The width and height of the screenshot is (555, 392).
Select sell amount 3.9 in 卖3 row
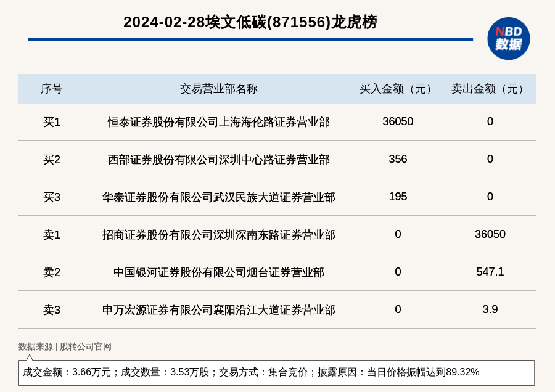(490, 309)
